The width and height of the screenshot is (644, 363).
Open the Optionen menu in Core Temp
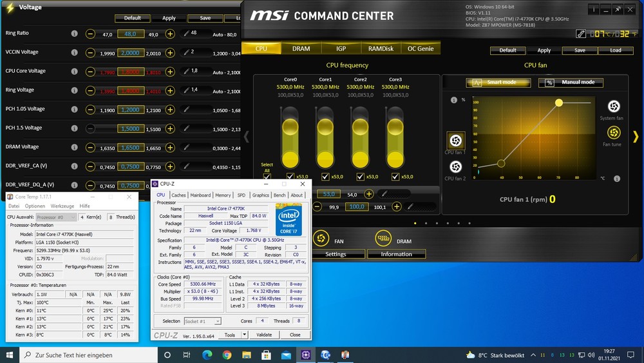point(35,206)
